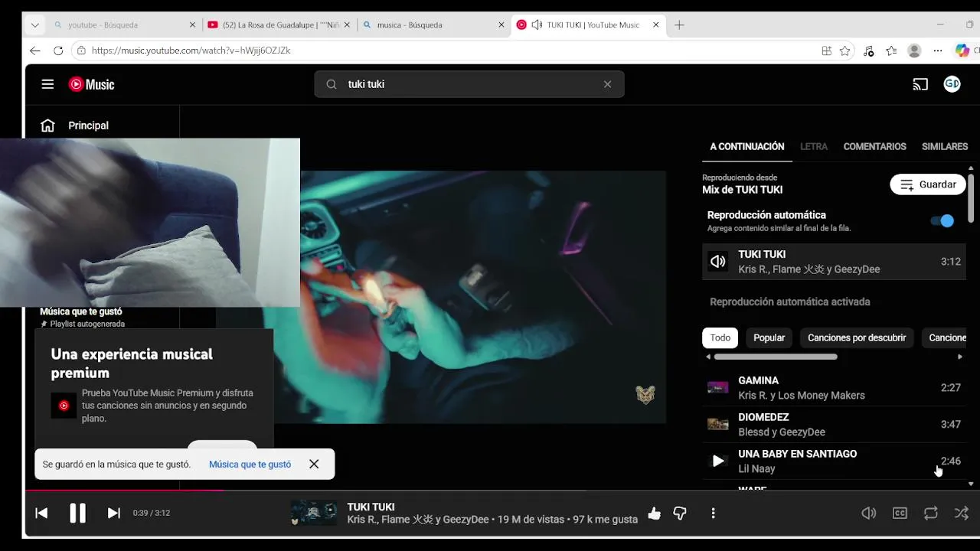Viewport: 980px width, 551px height.
Task: Switch to the LETRA tab
Action: coord(814,146)
